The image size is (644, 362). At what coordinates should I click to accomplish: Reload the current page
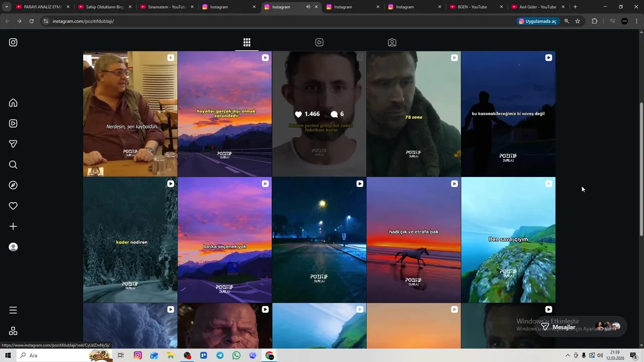point(31,21)
